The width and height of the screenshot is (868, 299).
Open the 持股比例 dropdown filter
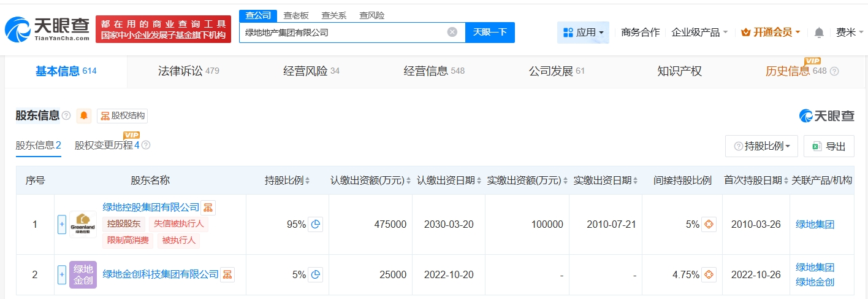761,146
